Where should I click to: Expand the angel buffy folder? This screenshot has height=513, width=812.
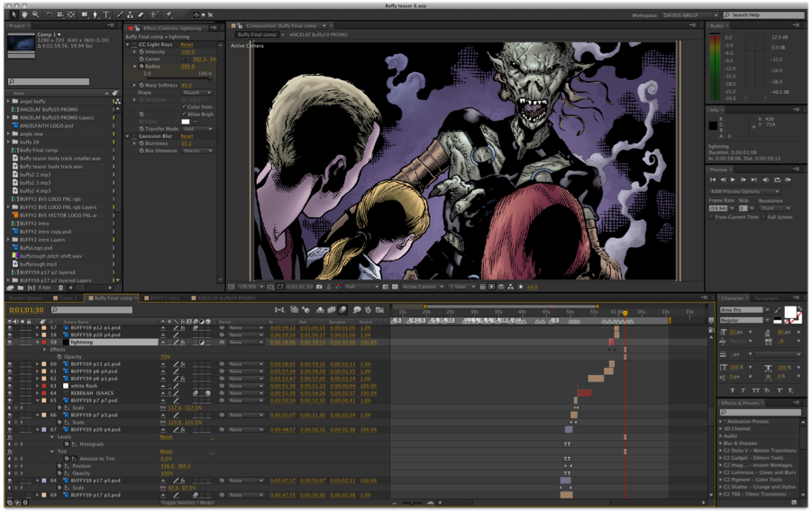[x=9, y=101]
